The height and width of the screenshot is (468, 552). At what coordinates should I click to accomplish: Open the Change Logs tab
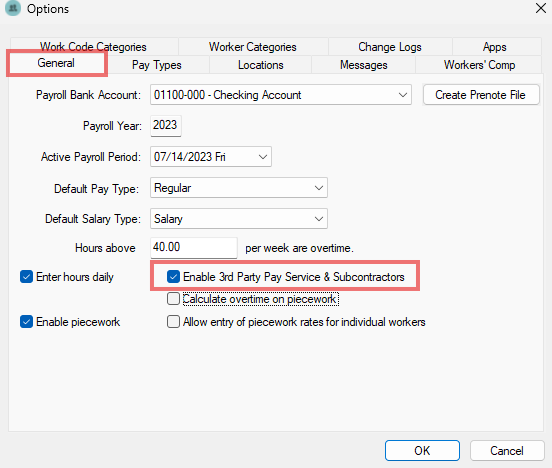[390, 46]
